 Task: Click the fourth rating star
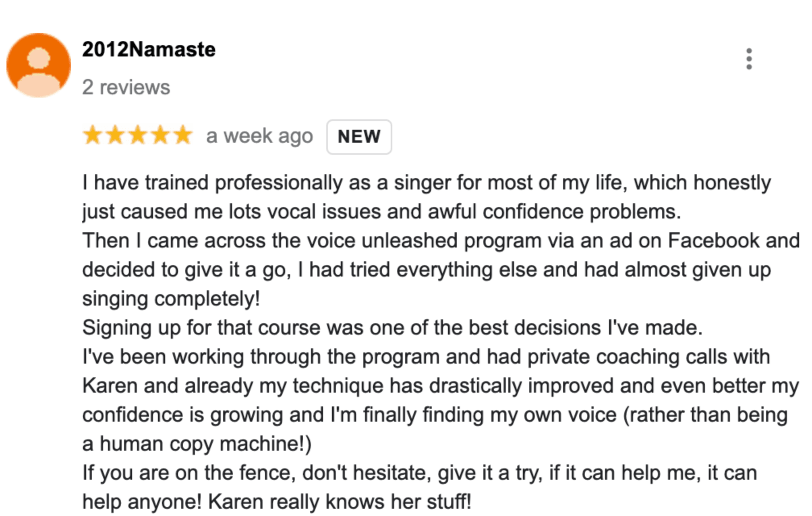click(161, 135)
